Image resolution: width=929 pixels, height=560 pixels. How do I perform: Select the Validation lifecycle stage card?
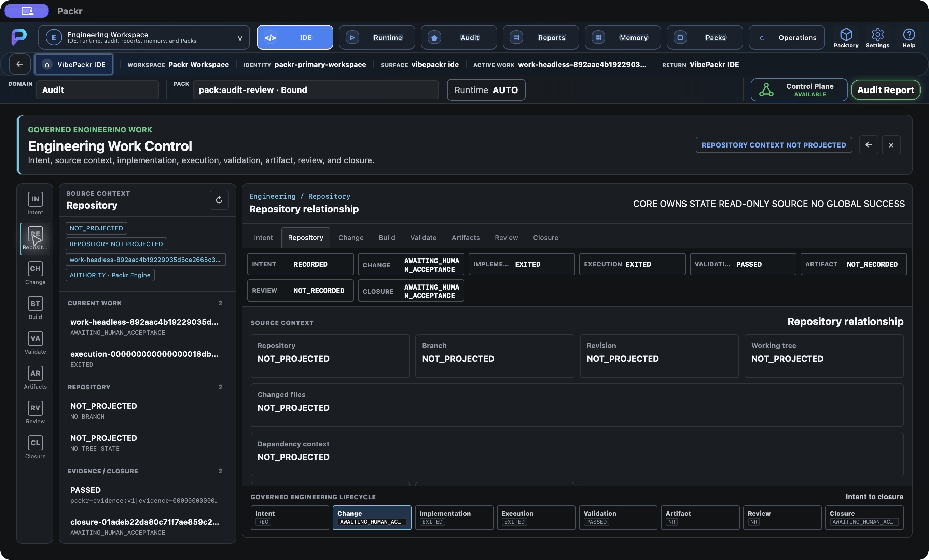618,517
